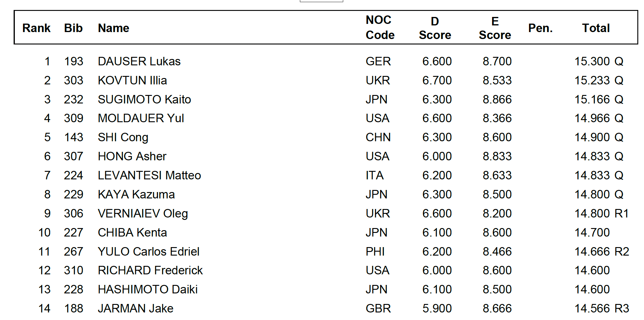Click the Bib column header

[x=73, y=28]
